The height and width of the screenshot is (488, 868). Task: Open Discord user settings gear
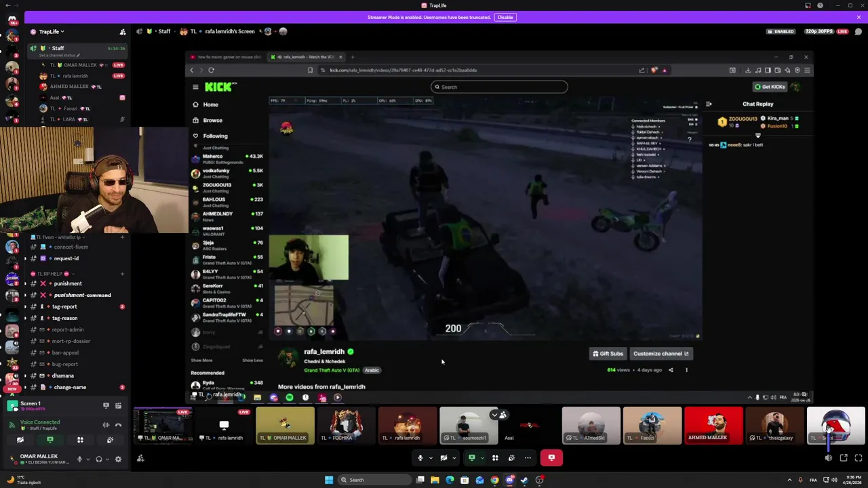click(118, 459)
